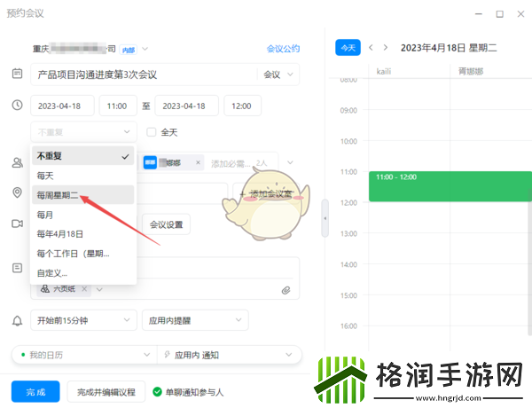The height and width of the screenshot is (408, 532).
Task: Click the calendar title icon beside meeting name
Action: [18, 74]
